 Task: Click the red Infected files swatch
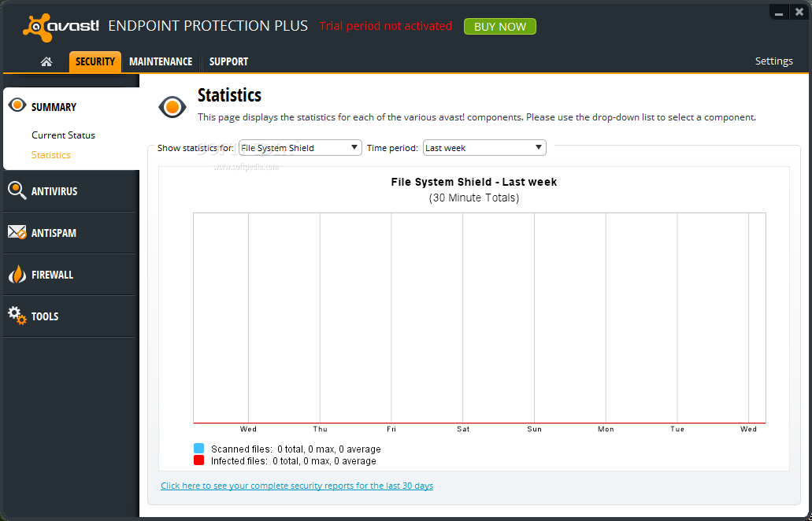coord(198,460)
